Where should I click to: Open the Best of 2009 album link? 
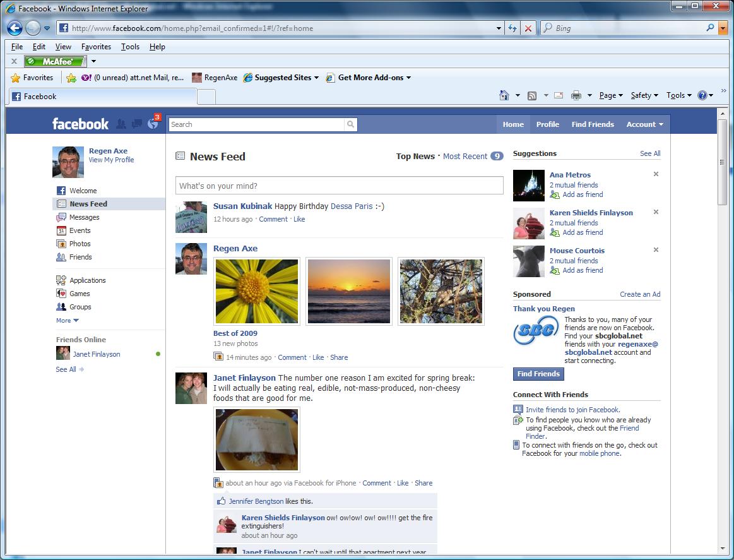point(235,333)
